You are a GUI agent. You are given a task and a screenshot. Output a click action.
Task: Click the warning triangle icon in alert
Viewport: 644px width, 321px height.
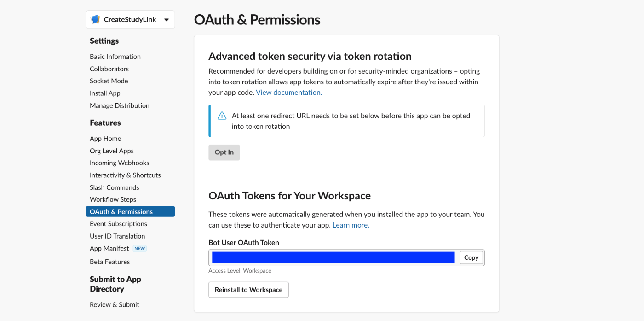tap(222, 116)
